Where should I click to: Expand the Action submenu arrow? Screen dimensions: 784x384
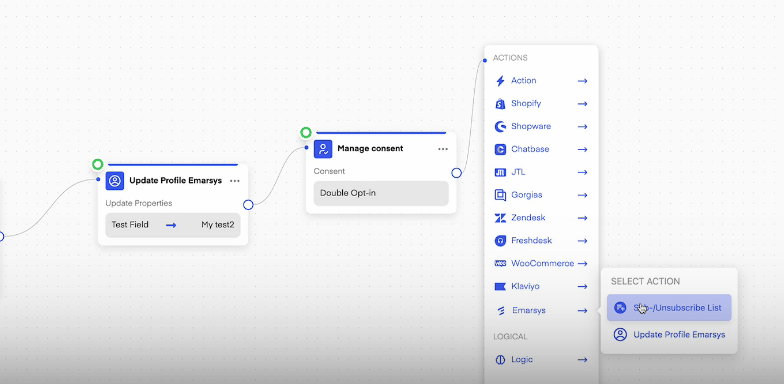(x=582, y=80)
